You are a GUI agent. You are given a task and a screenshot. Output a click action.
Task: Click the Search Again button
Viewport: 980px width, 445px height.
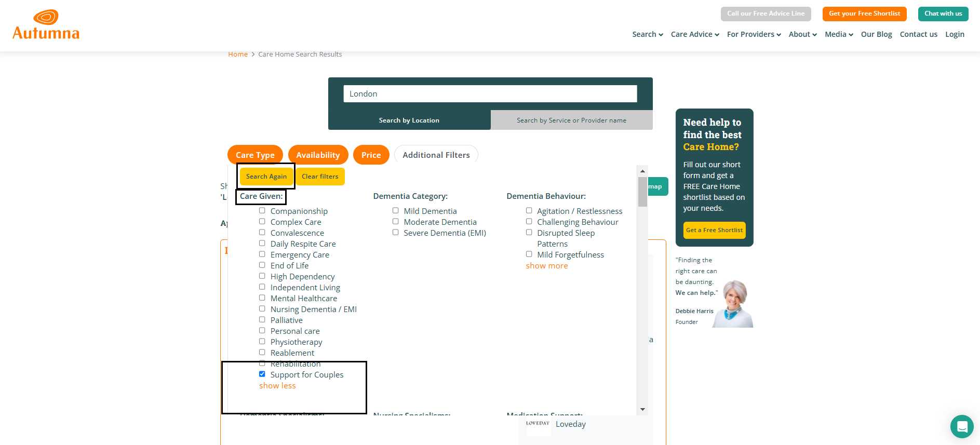click(x=266, y=177)
